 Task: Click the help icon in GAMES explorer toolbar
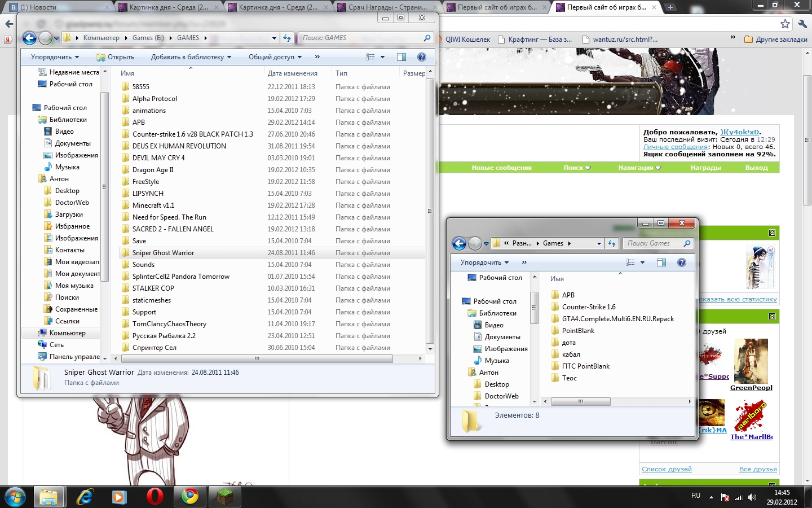(x=421, y=57)
